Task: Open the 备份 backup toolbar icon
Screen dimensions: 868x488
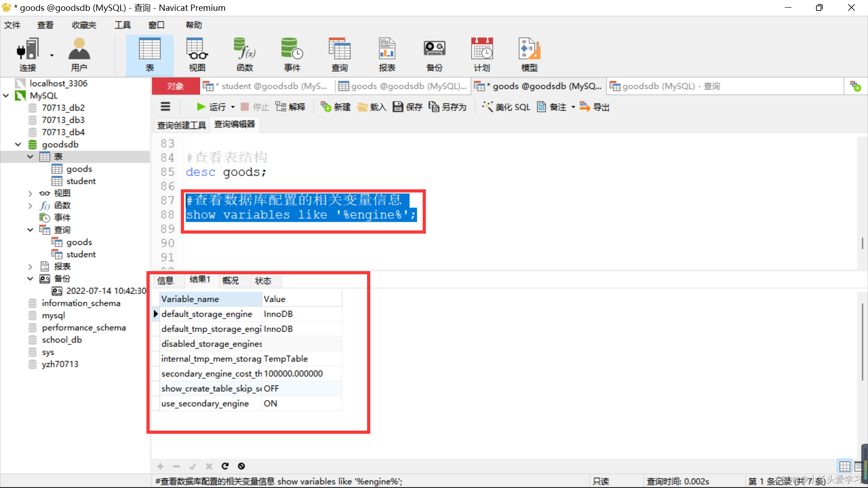Action: (x=434, y=55)
